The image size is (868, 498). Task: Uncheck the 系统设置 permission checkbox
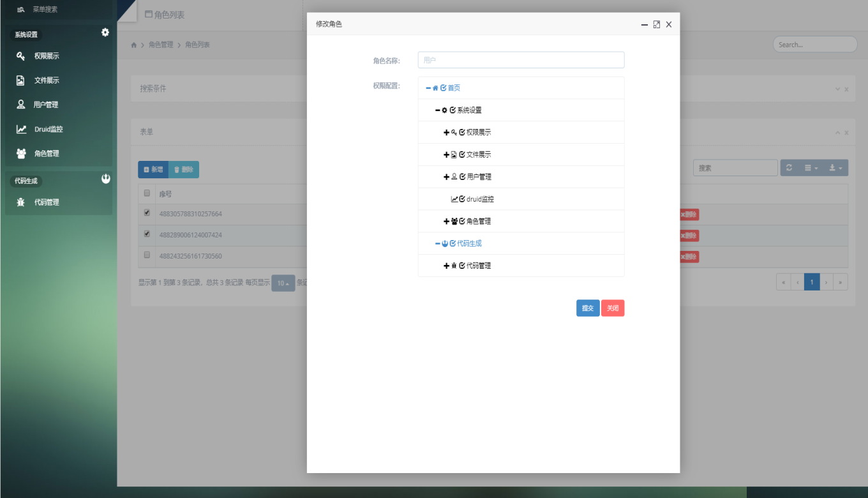[453, 110]
